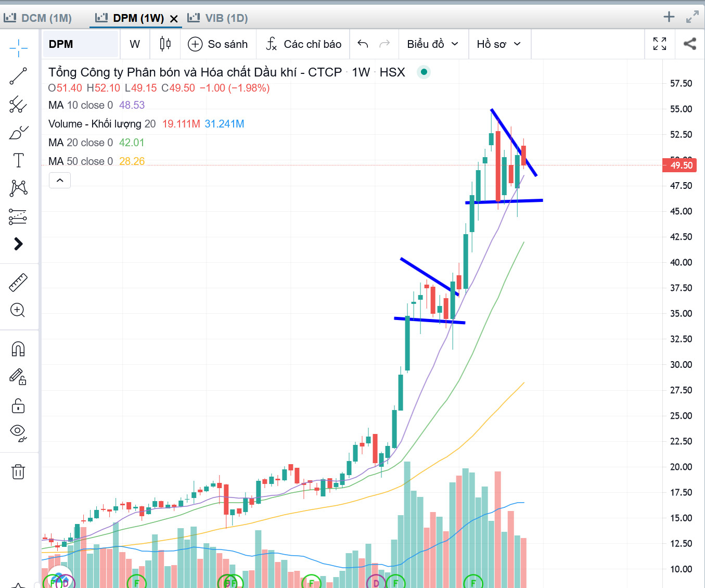Toggle lock all drawing tools

[x=18, y=405]
